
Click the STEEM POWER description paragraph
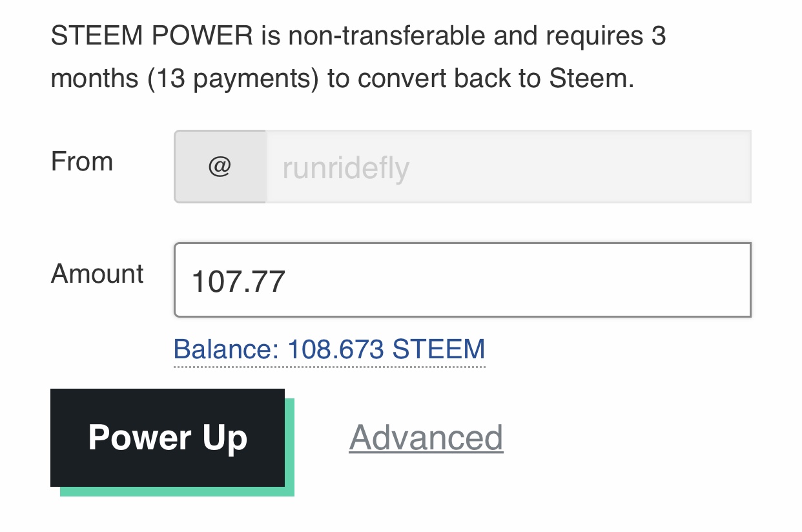tap(358, 57)
